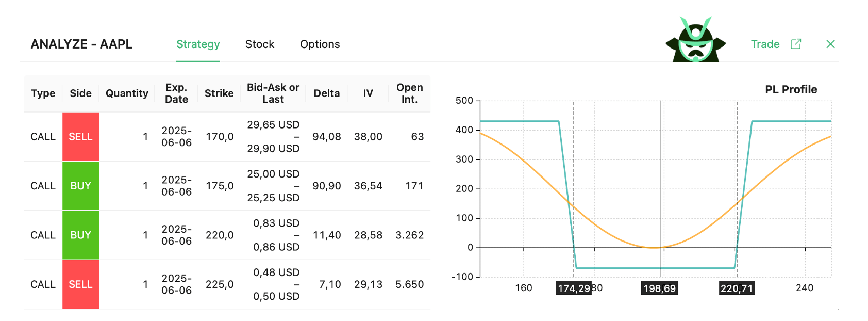Switch to the Stock tab
Image resolution: width=868 pixels, height=321 pixels.
(259, 44)
